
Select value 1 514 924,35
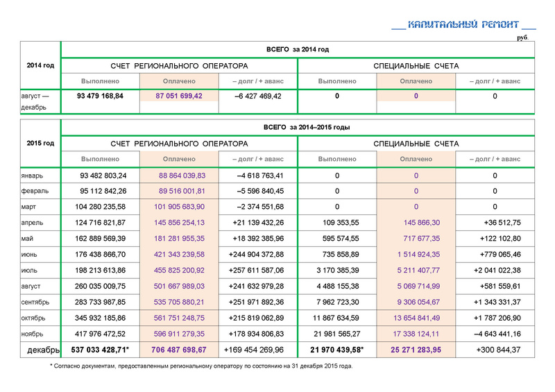(418, 255)
